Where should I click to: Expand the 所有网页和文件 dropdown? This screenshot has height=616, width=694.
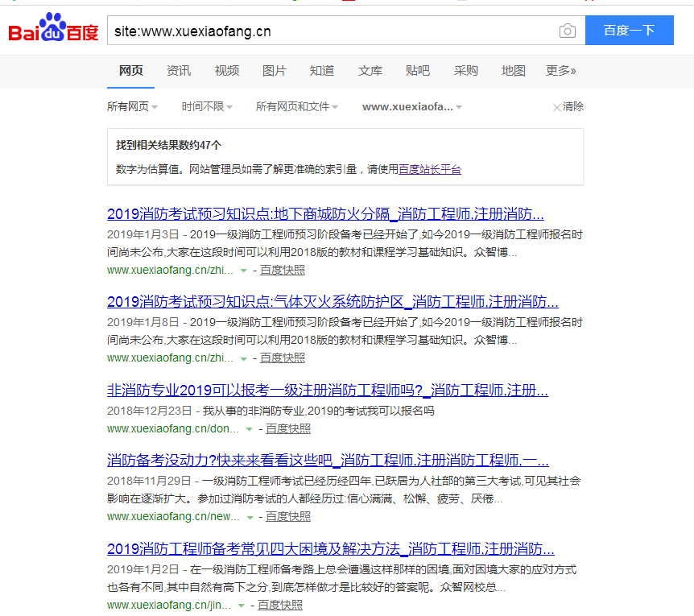[297, 106]
